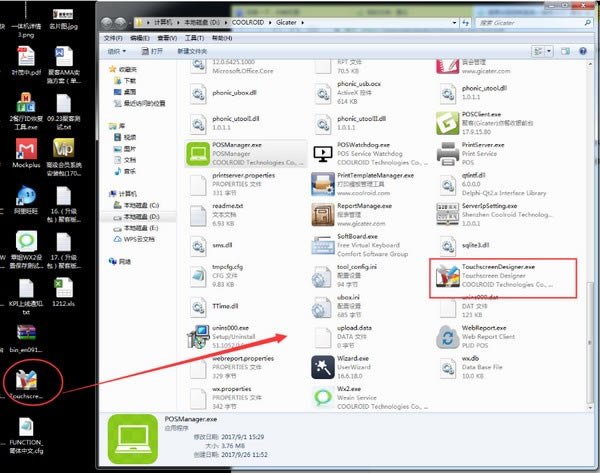
Task: Select the WebReport.exe cloud icon
Action: click(x=447, y=337)
